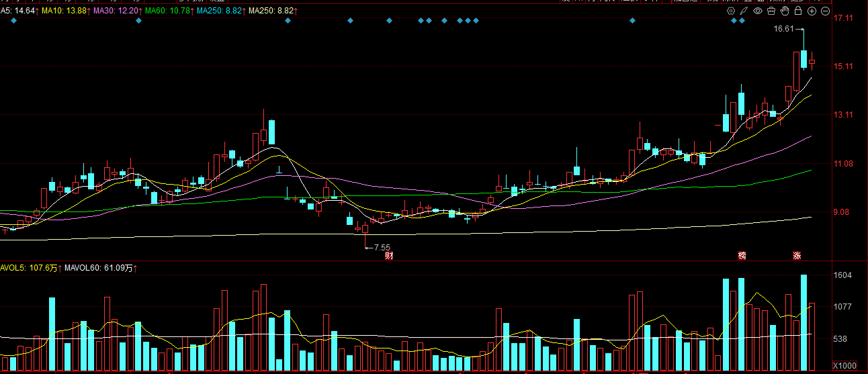This screenshot has height=374, width=868.
Task: Toggle the eye visibility icon
Action: tap(757, 11)
